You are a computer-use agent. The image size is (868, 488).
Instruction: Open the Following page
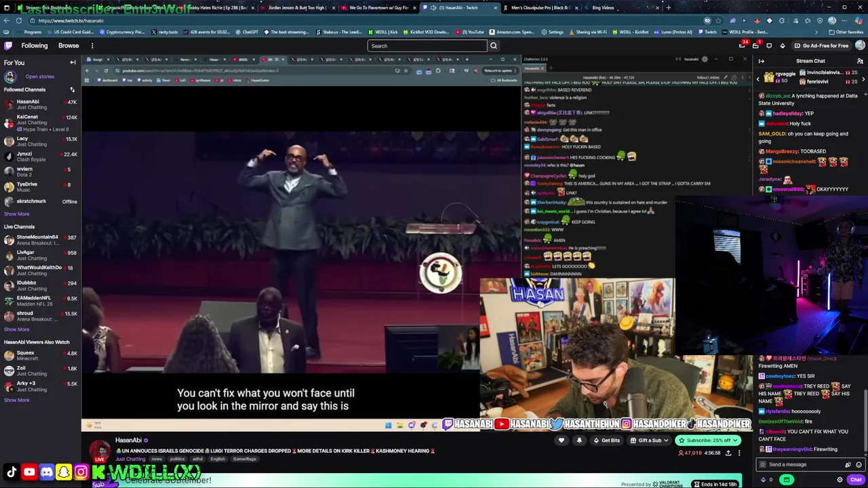tap(35, 45)
